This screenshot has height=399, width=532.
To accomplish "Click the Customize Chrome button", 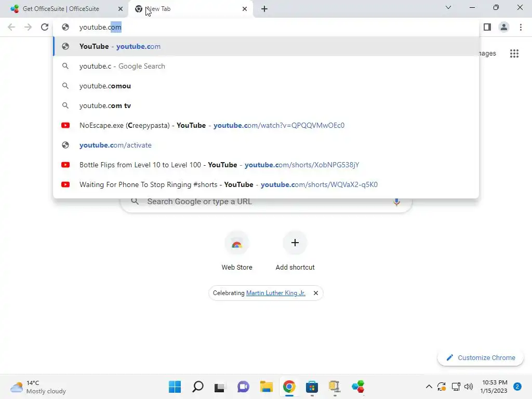I will (481, 357).
